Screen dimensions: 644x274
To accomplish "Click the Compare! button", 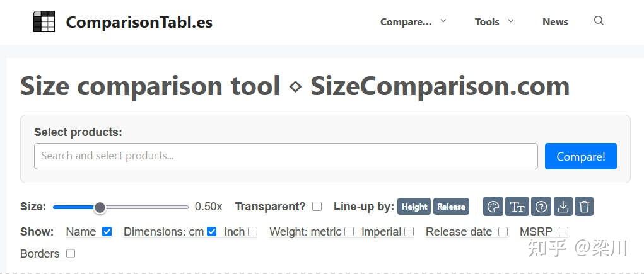I will point(580,156).
